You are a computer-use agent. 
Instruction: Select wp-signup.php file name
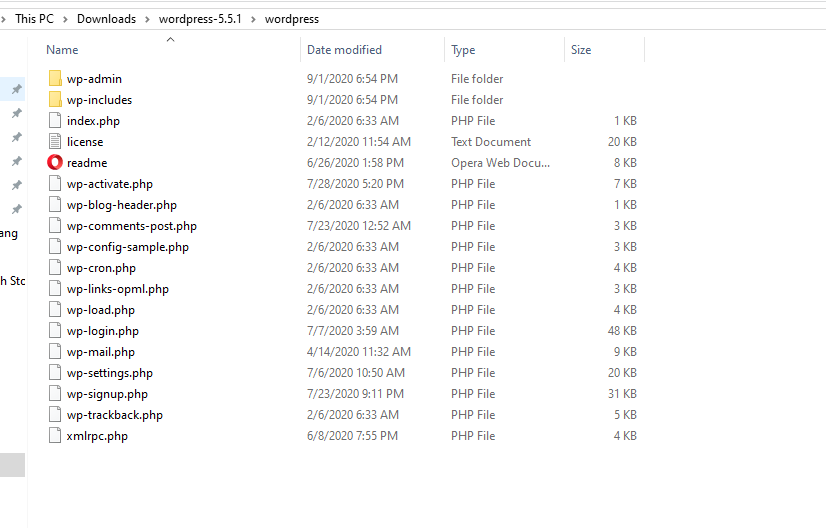point(107,394)
